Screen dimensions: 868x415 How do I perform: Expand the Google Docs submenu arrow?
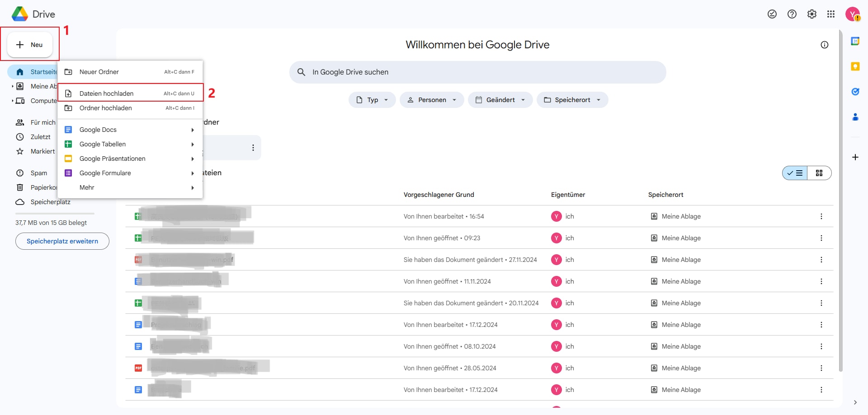(193, 130)
